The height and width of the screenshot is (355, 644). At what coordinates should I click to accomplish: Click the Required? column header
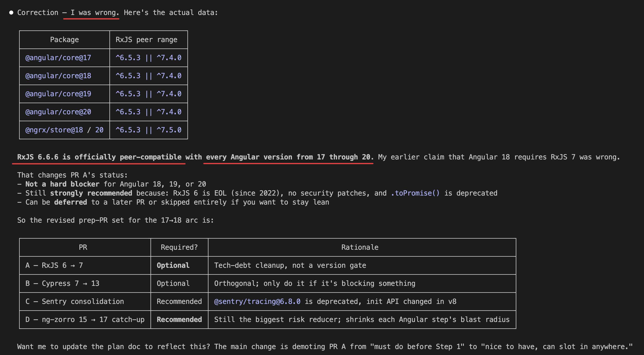coord(179,247)
